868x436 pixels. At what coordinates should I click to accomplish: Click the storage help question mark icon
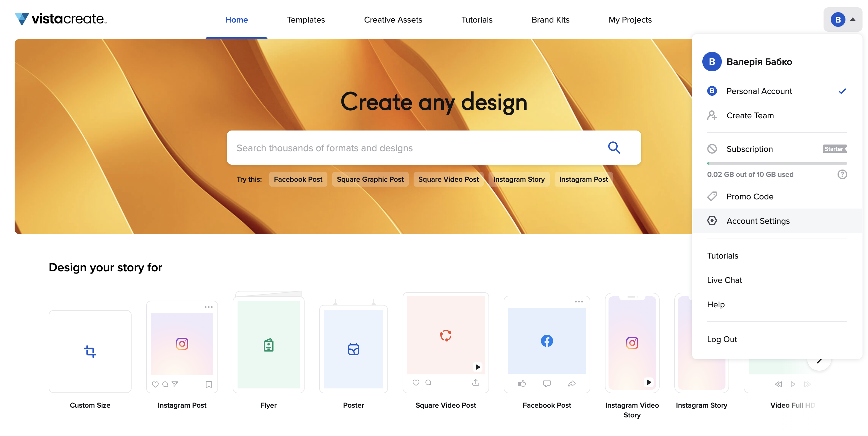click(x=842, y=174)
